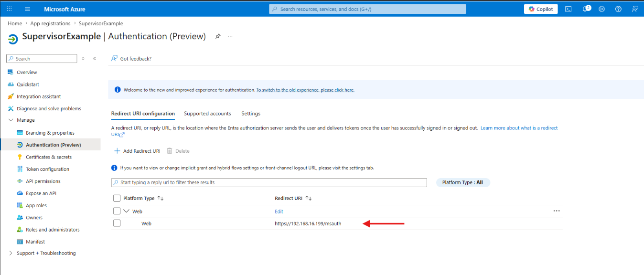This screenshot has height=275, width=644.
Task: Click the https://192.168.16.199/msauth URI text
Action: point(308,223)
